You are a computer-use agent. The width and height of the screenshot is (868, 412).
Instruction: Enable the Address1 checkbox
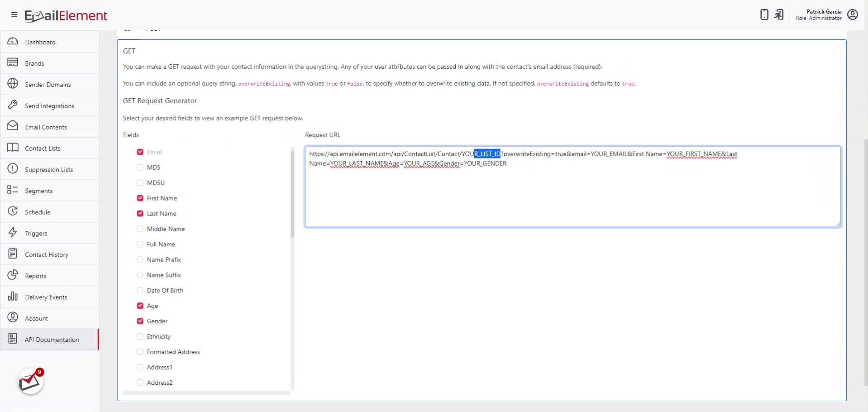140,368
